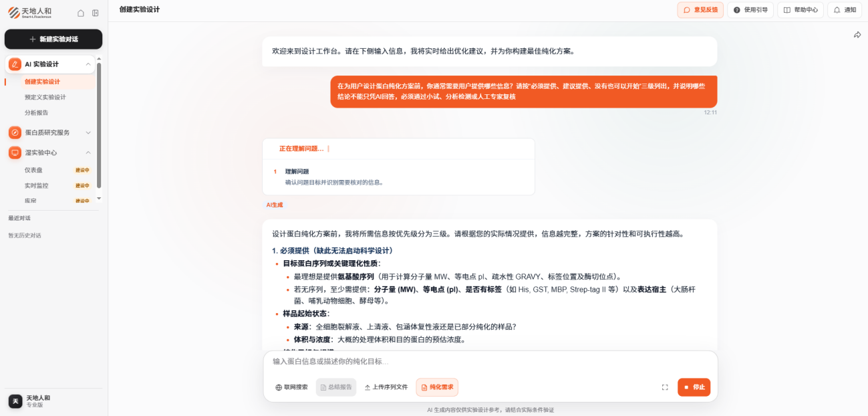Open 分析报告 menu item
The width and height of the screenshot is (868, 416).
pyautogui.click(x=37, y=112)
